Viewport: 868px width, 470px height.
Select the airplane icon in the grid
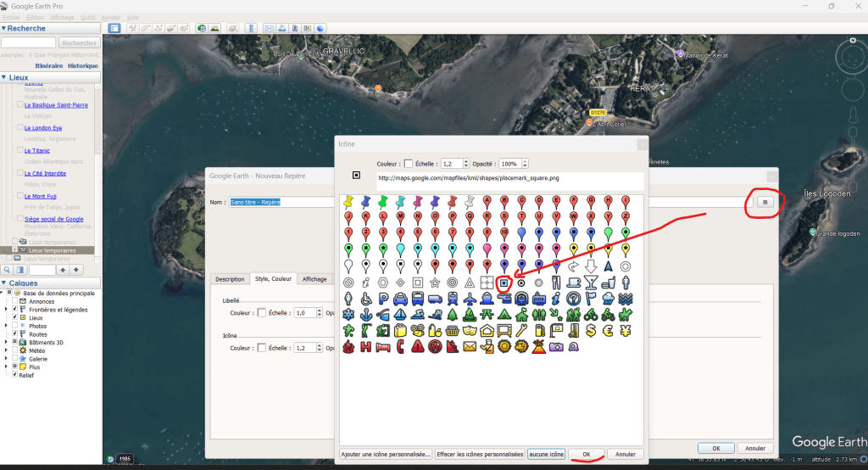pyautogui.click(x=470, y=299)
